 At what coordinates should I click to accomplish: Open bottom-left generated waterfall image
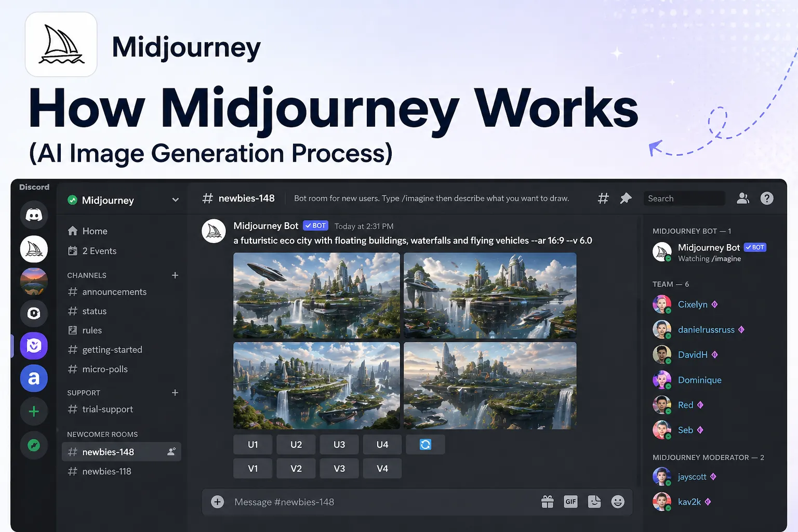(317, 385)
